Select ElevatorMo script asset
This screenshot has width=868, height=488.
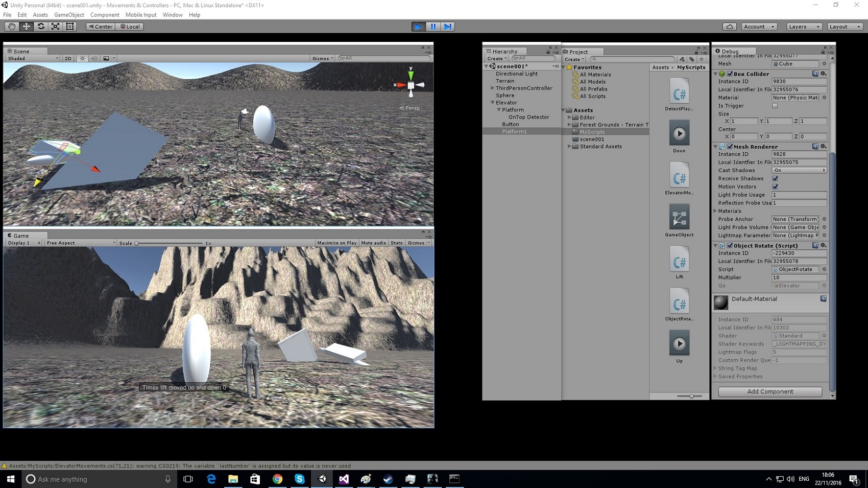coord(679,178)
